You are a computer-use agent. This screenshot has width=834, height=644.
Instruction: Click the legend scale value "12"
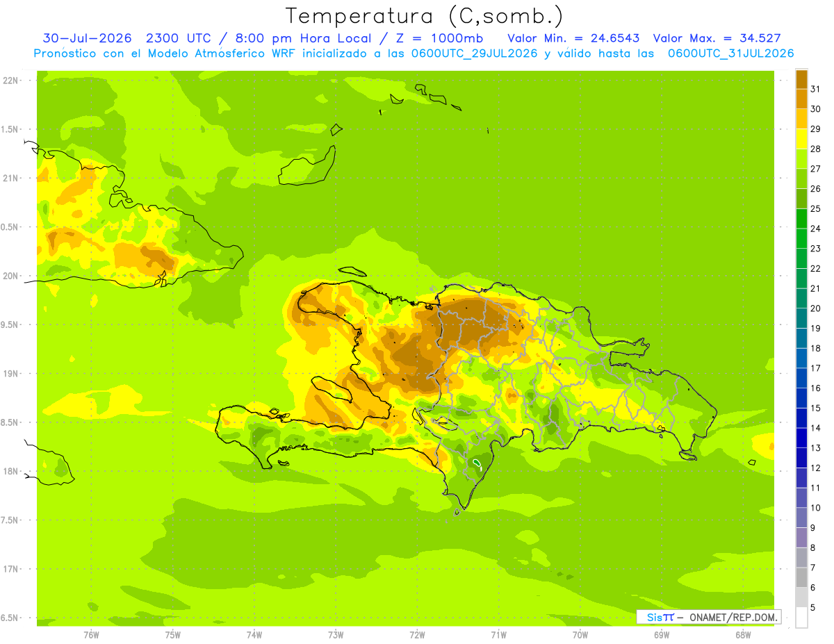(x=815, y=468)
